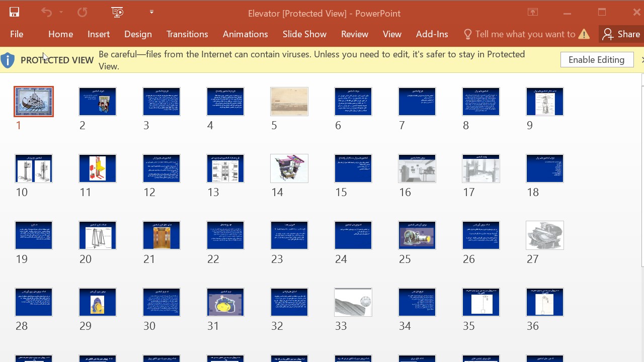Open Ribbon Display Options icon

[x=533, y=13]
